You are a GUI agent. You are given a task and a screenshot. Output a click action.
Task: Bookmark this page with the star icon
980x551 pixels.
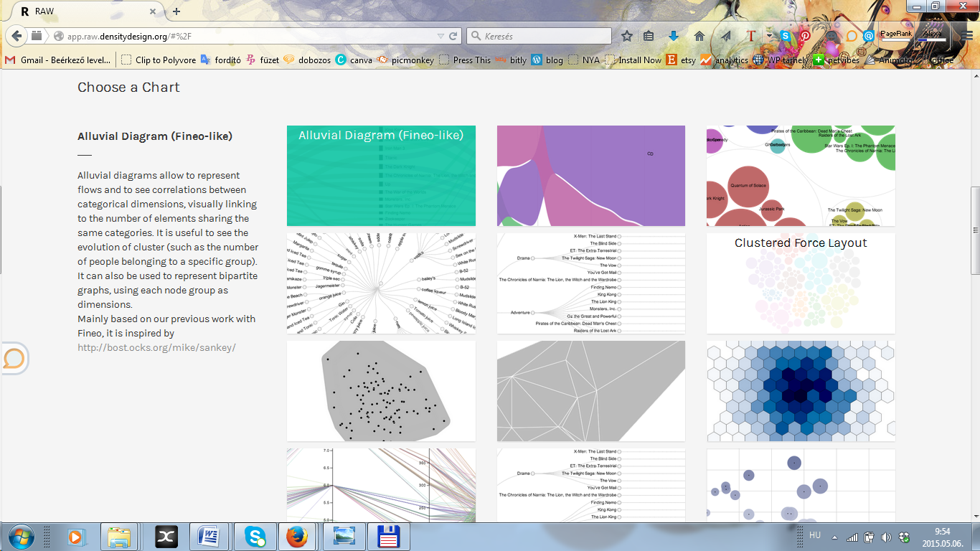(x=627, y=36)
